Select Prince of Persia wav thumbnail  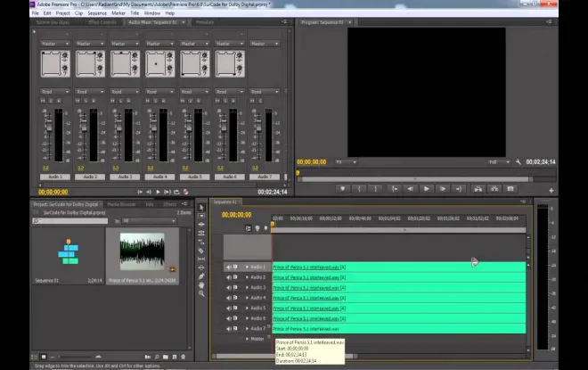coord(143,251)
